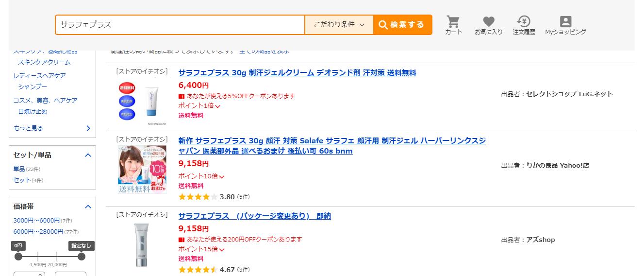Click the 200円OFF coupon icon for アズshop item
This screenshot has width=644, height=276.
[182, 240]
